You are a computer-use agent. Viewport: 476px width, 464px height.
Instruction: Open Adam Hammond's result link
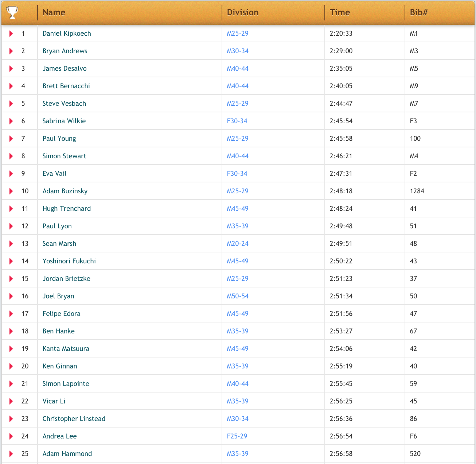[67, 454]
